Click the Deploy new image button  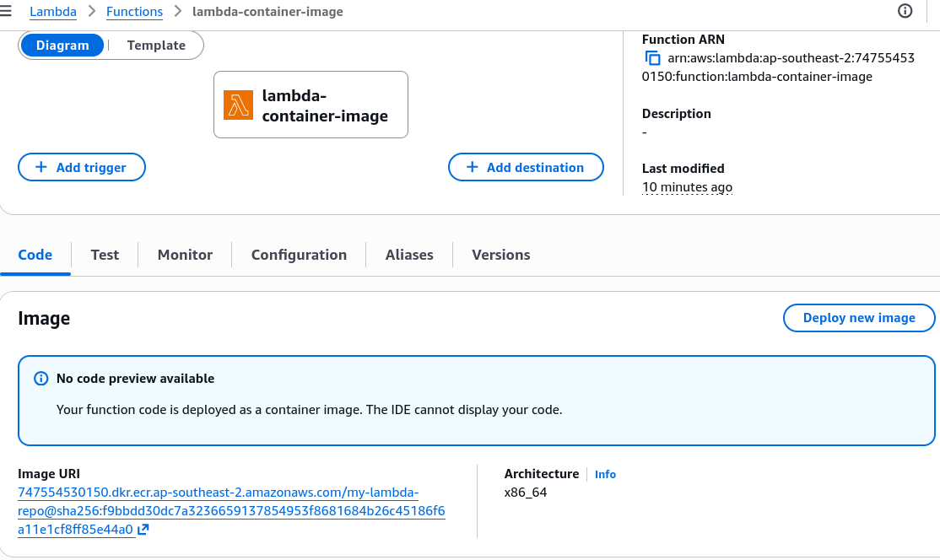[x=859, y=317]
